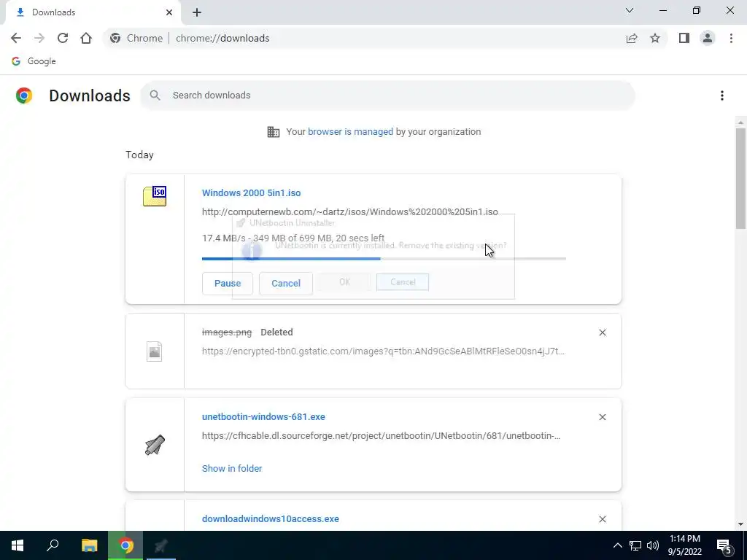
Task: Pause the Windows 2000 ISO download
Action: (228, 284)
